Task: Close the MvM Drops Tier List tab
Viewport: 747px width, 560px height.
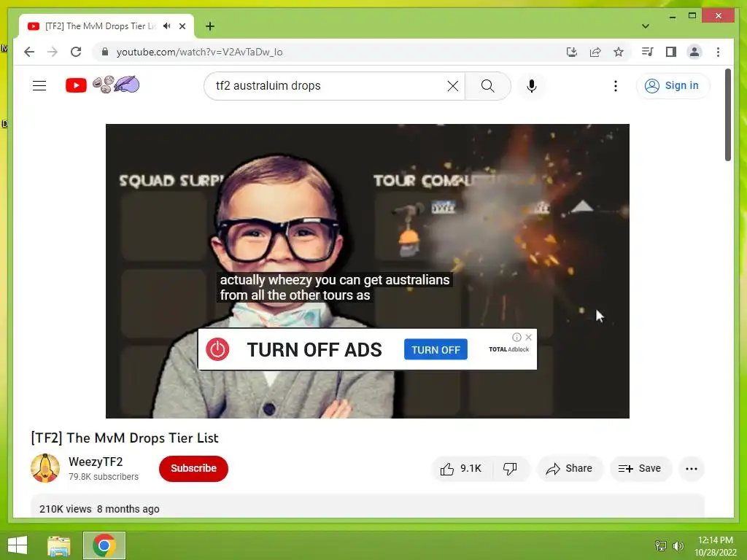Action: (x=182, y=26)
